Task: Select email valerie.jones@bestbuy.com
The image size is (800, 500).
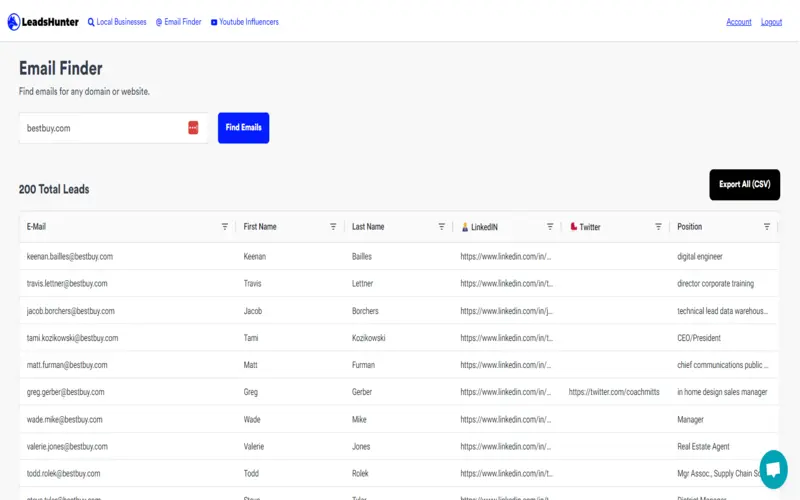Action: coord(67,446)
